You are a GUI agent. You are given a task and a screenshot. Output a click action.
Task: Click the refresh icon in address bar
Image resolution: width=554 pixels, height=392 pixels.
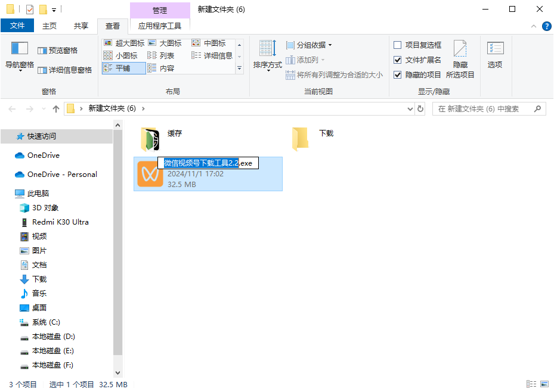pos(421,108)
